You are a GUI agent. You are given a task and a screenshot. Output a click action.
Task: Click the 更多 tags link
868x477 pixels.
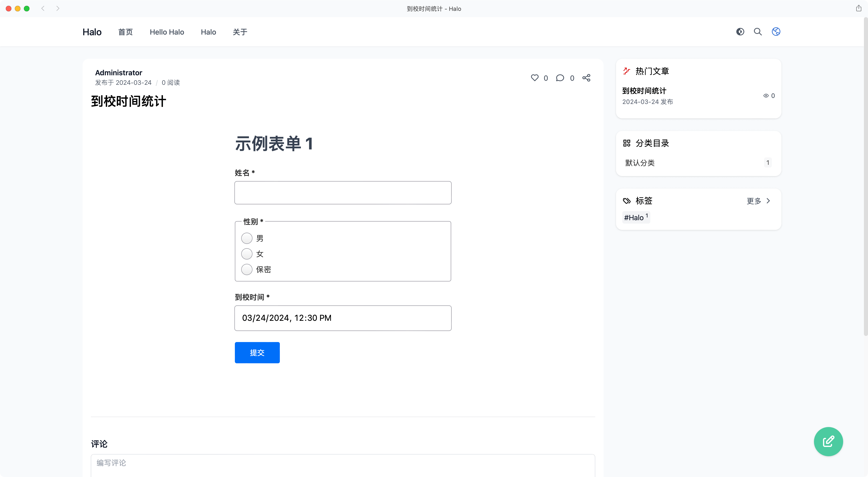[754, 201]
